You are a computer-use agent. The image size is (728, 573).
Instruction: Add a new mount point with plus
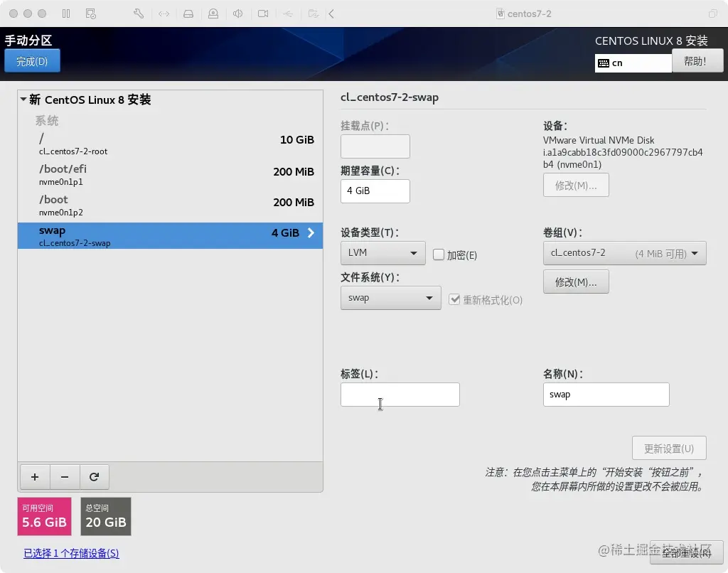click(35, 477)
